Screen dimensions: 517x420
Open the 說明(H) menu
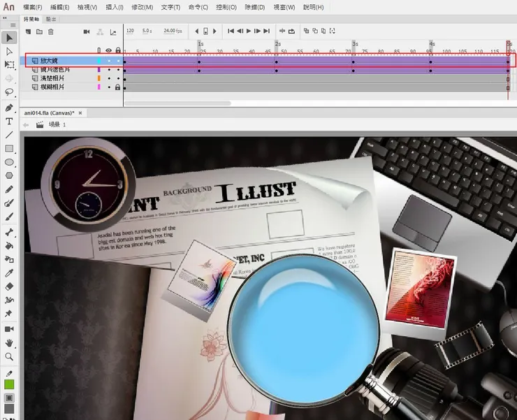tap(313, 7)
